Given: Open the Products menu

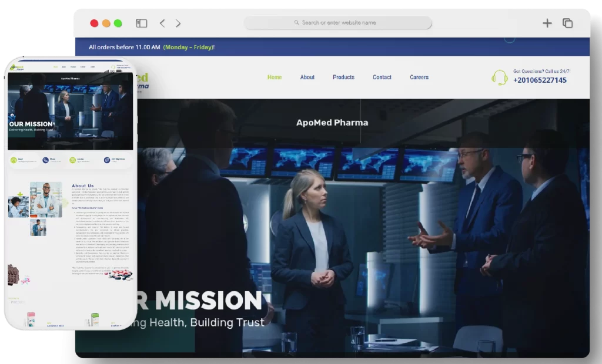Looking at the screenshot, I should pos(343,77).
